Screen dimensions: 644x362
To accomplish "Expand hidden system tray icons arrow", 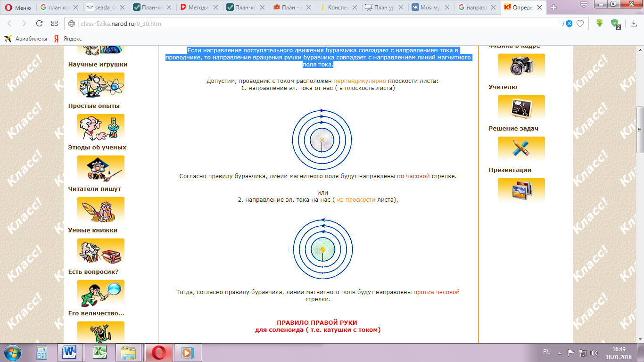I will [x=560, y=352].
